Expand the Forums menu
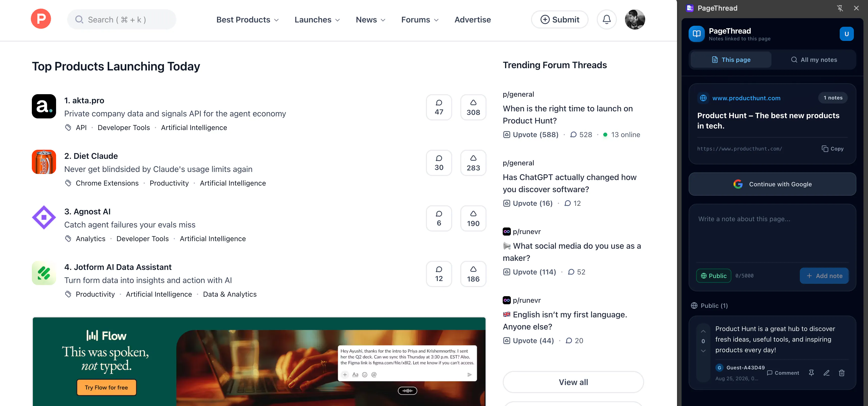This screenshot has height=406, width=868. [x=420, y=19]
